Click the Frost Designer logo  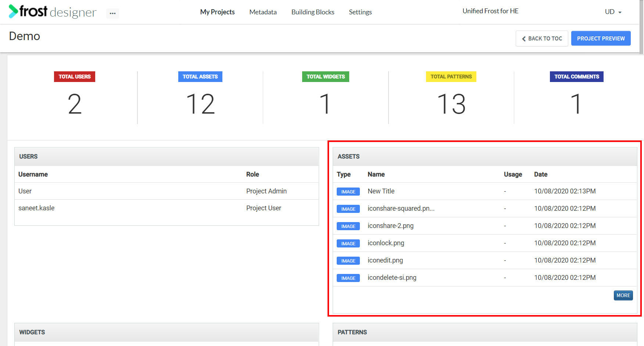pos(52,11)
